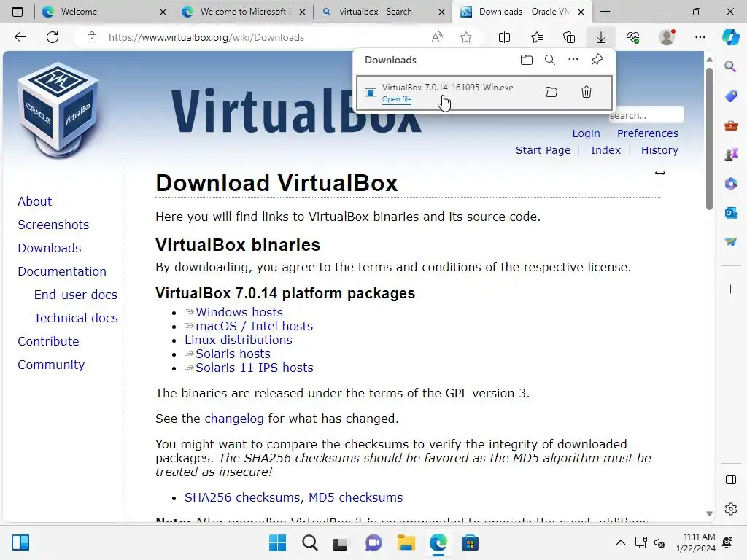Open Linux distributions link
This screenshot has width=747, height=560.
(239, 340)
